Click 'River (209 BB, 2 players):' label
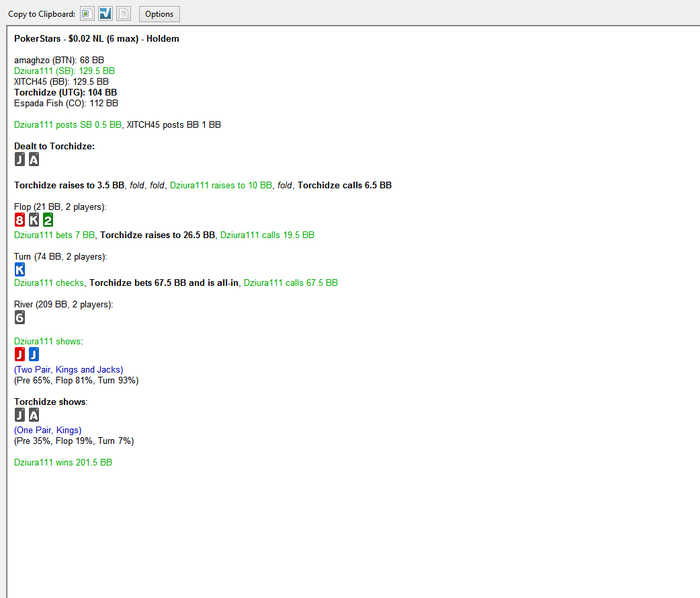The height and width of the screenshot is (598, 700). [x=63, y=304]
